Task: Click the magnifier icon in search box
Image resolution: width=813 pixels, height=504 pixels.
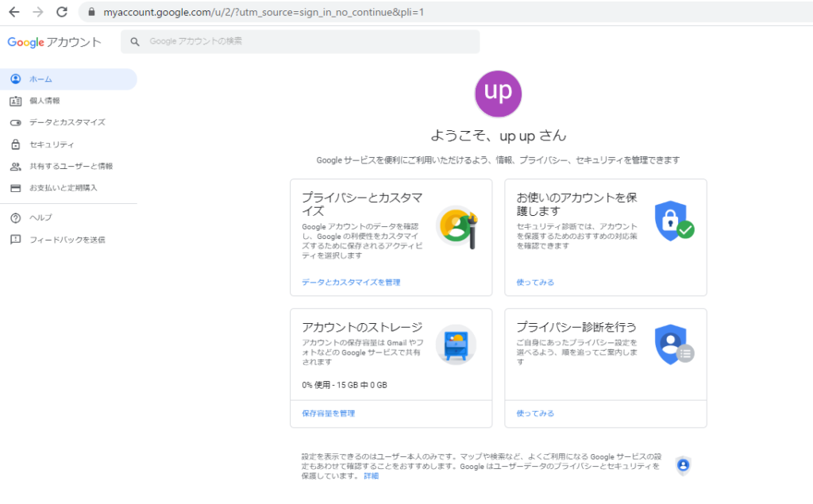Action: tap(135, 41)
